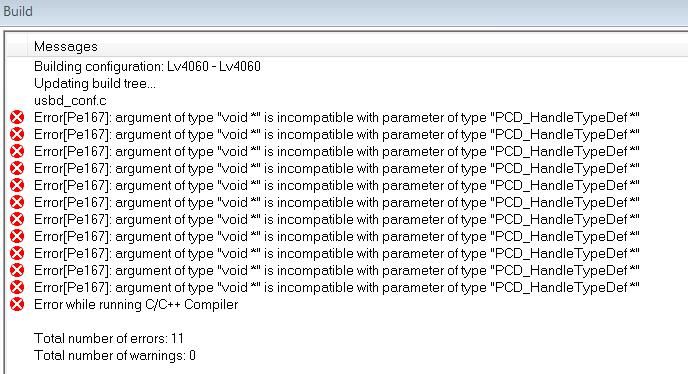Image resolution: width=688 pixels, height=374 pixels.
Task: Click the third Pe167 error icon
Action: 17,151
